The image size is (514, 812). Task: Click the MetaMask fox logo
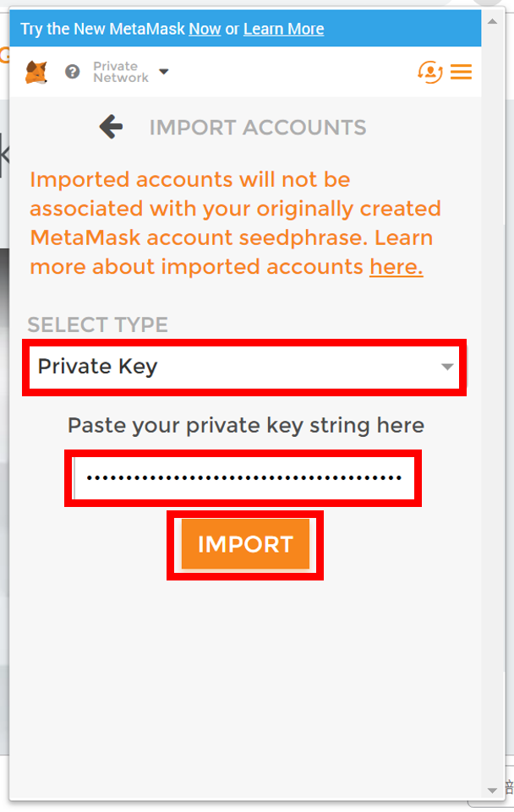(x=36, y=72)
